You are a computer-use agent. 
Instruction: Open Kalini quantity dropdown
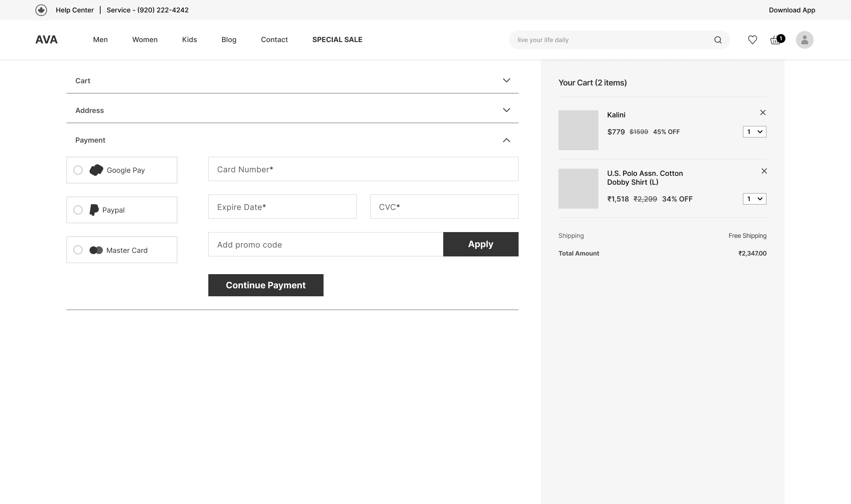pos(754,132)
